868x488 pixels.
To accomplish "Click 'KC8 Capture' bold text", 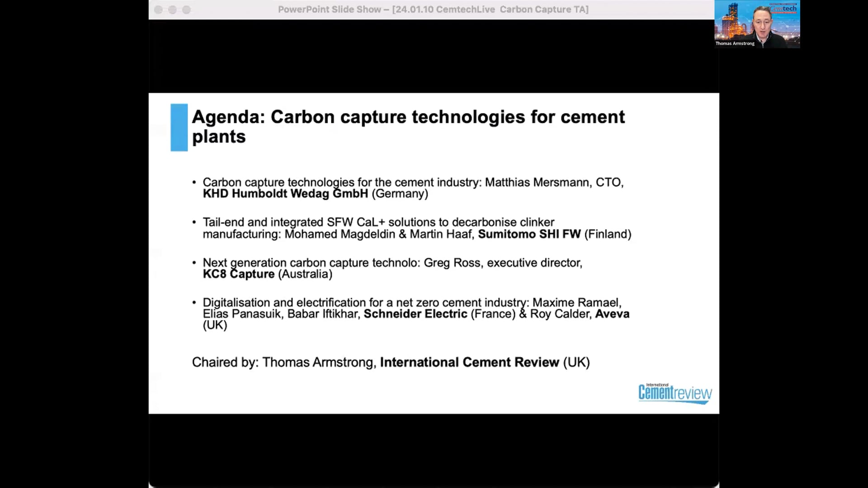I will point(239,274).
